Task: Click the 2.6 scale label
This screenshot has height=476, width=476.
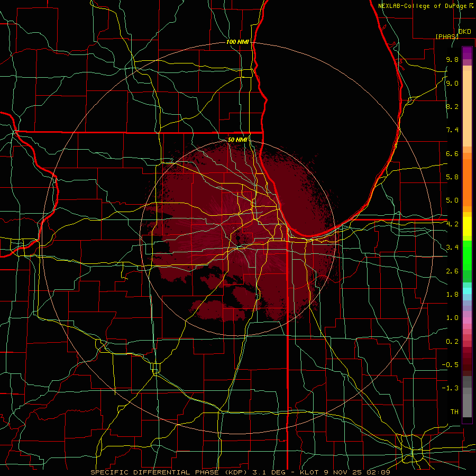Action: [x=452, y=271]
